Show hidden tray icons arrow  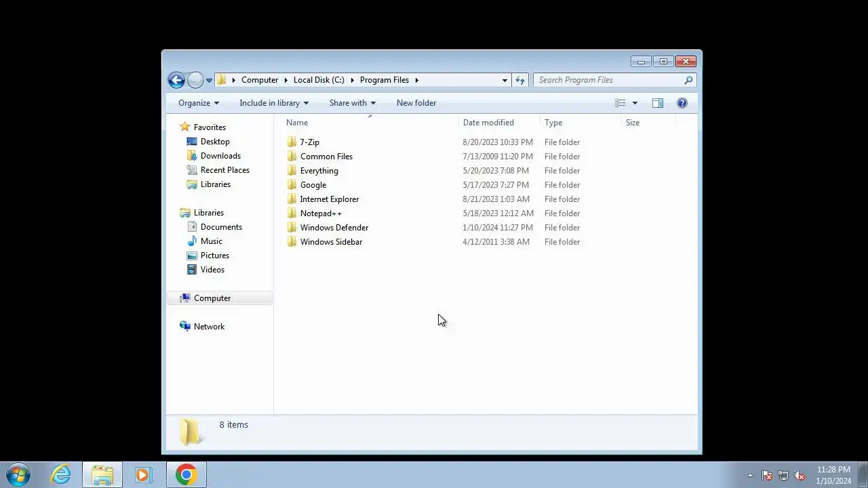[750, 476]
